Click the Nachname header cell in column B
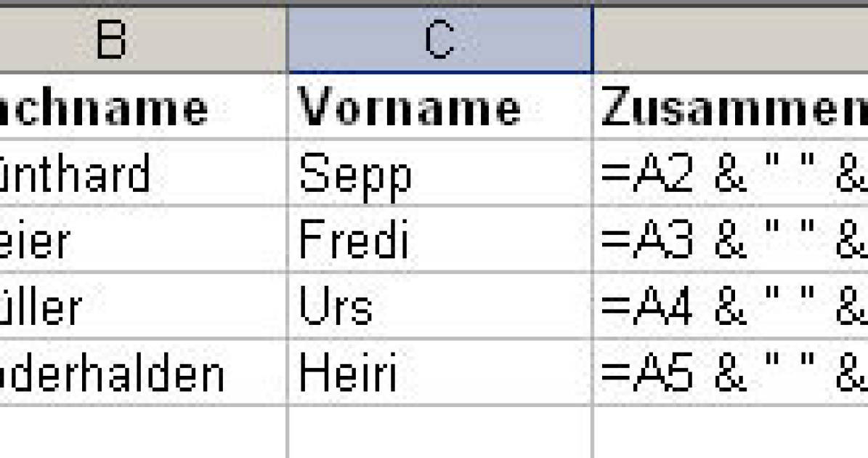This screenshot has width=868, height=458. pyautogui.click(x=143, y=106)
